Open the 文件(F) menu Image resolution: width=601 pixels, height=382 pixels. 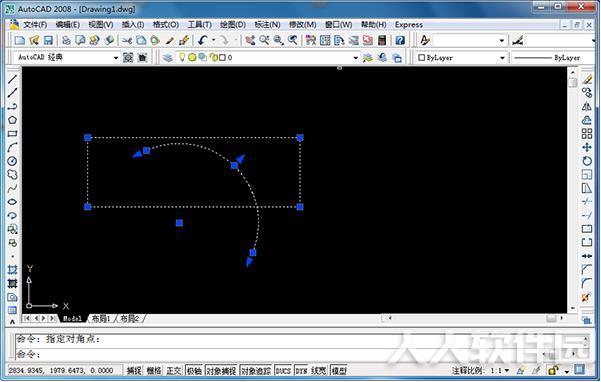[x=35, y=25]
